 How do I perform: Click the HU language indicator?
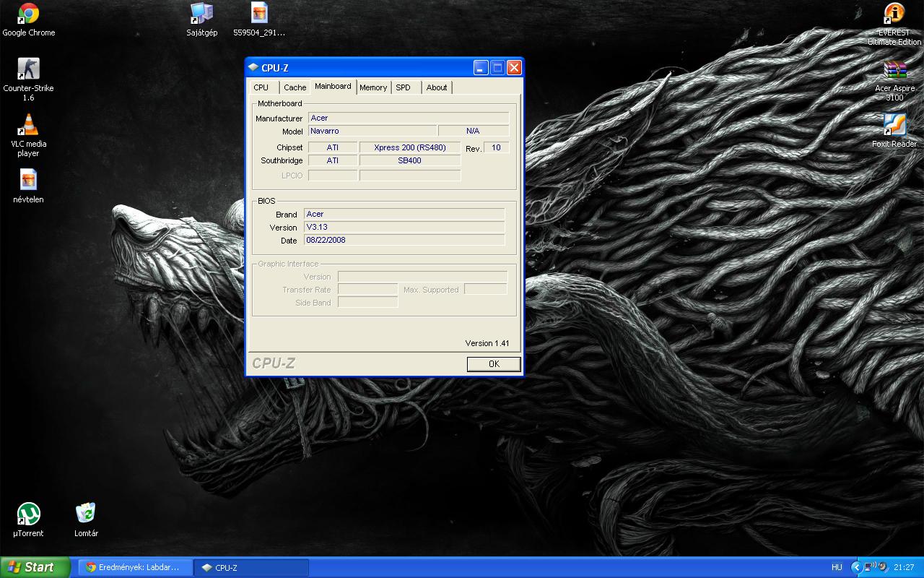[837, 567]
